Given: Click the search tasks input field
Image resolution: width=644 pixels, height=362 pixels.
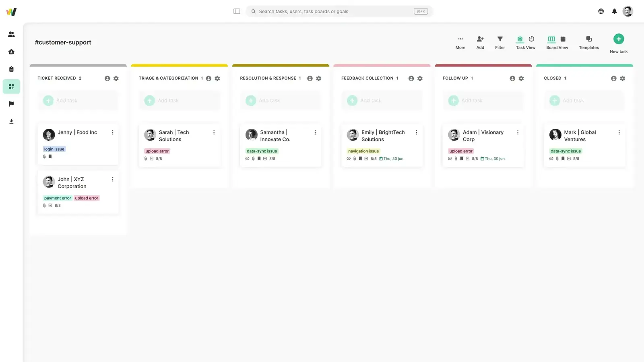Looking at the screenshot, I should pyautogui.click(x=334, y=11).
